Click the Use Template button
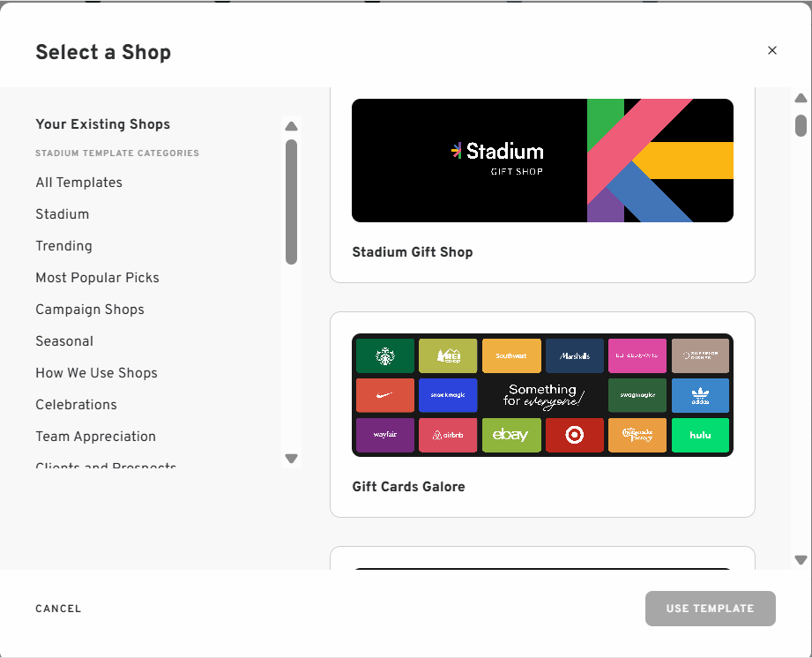Viewport: 812px width, 658px height. [x=710, y=609]
